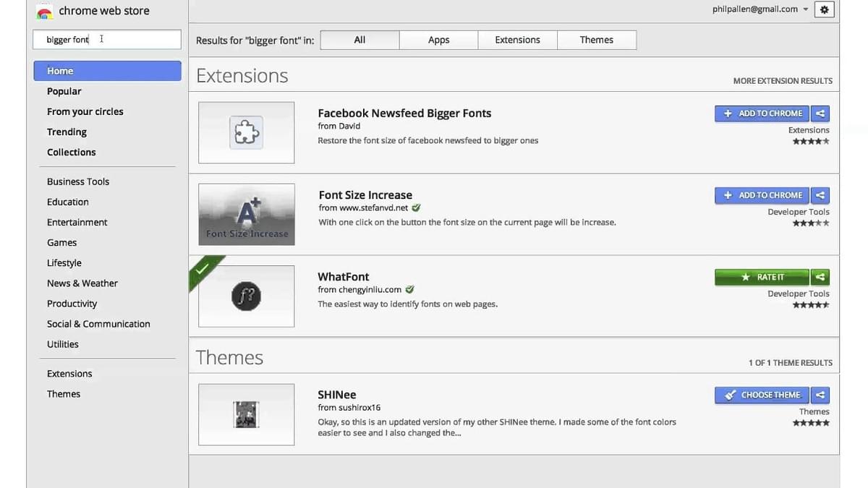This screenshot has width=868, height=488.
Task: Click Choose Theme for SHINee
Action: [x=762, y=395]
